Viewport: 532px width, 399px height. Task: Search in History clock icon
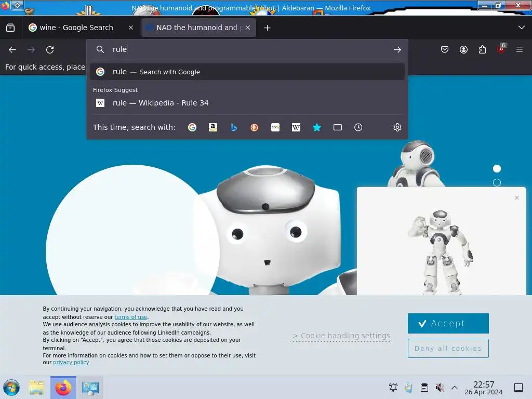(x=358, y=127)
